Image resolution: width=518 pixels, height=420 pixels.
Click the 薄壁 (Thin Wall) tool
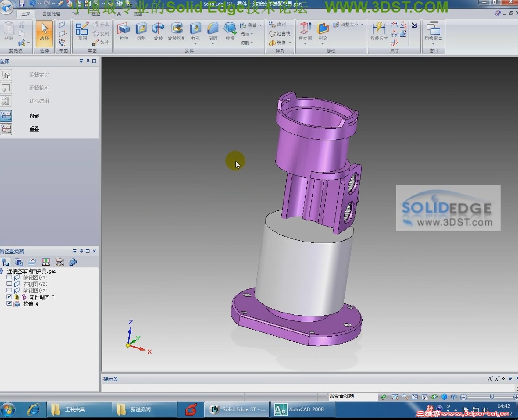click(x=249, y=25)
